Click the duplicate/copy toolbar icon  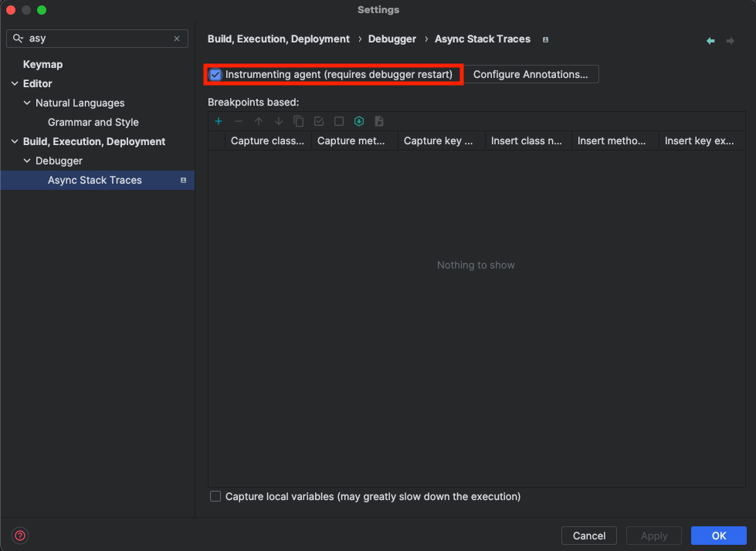tap(299, 121)
